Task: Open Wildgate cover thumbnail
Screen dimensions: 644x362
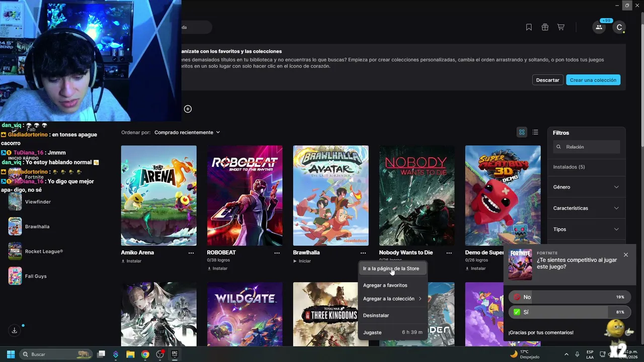Action: (x=245, y=314)
